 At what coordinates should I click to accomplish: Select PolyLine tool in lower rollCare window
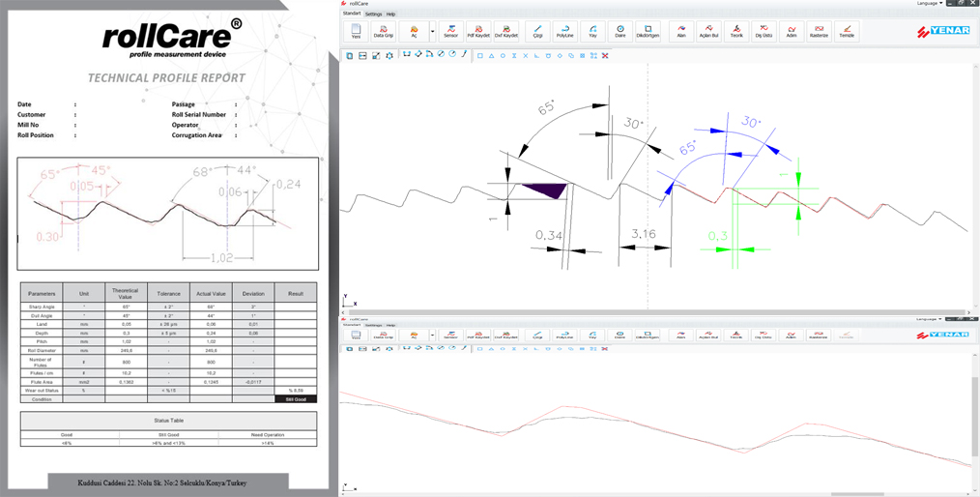pos(565,336)
